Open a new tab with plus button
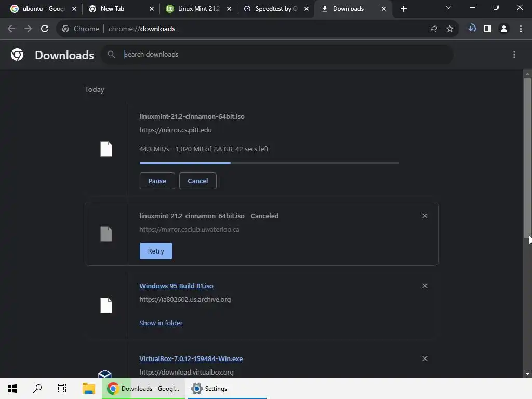This screenshot has height=399, width=532. 403,9
